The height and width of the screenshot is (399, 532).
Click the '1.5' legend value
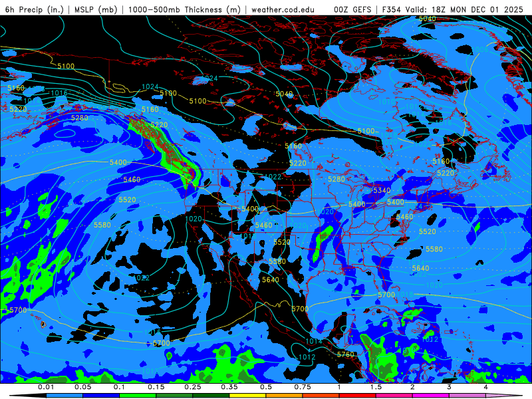click(x=376, y=387)
